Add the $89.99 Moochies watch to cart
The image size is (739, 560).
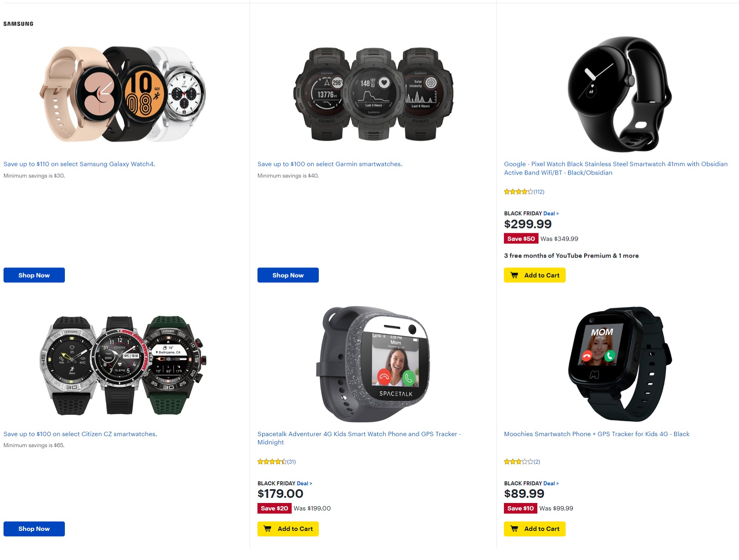[535, 529]
